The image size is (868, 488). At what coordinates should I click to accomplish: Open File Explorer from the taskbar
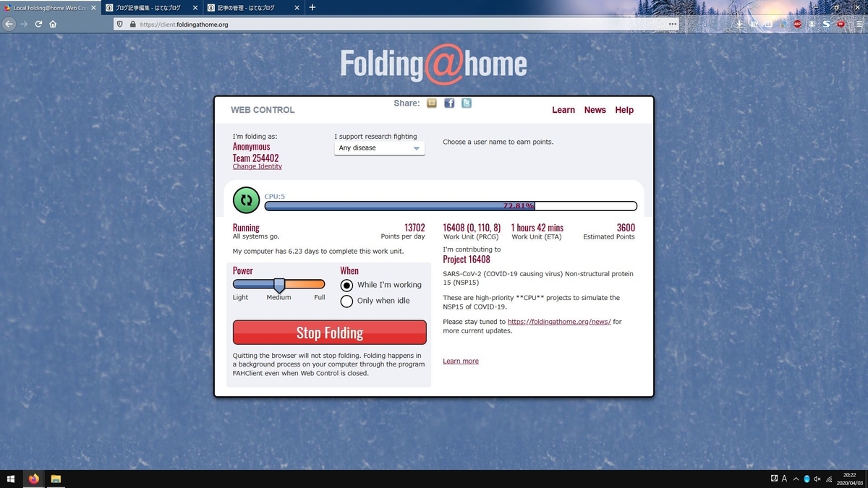tap(56, 479)
